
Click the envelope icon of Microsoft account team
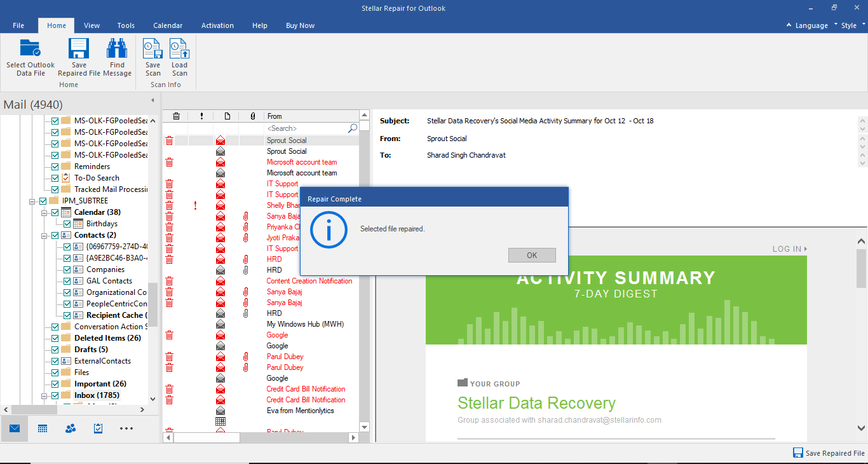(220, 162)
